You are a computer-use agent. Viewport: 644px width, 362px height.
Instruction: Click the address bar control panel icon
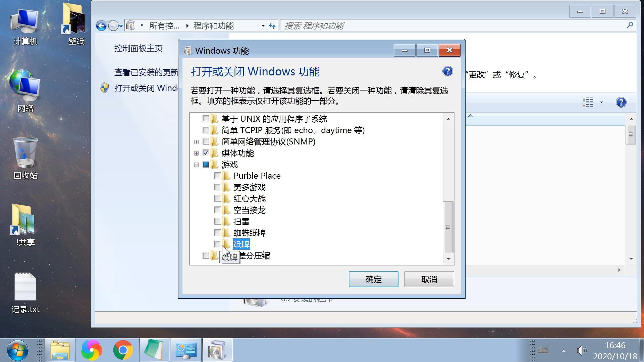tap(130, 25)
